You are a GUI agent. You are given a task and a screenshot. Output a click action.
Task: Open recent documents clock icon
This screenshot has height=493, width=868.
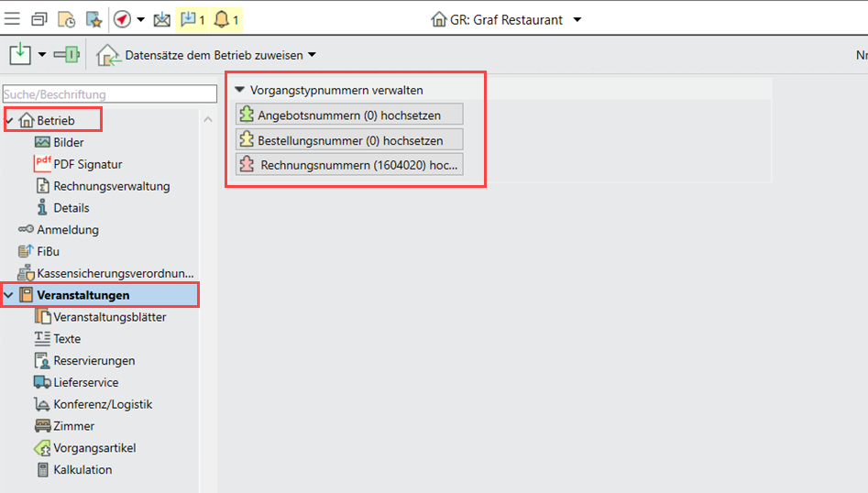pos(66,19)
